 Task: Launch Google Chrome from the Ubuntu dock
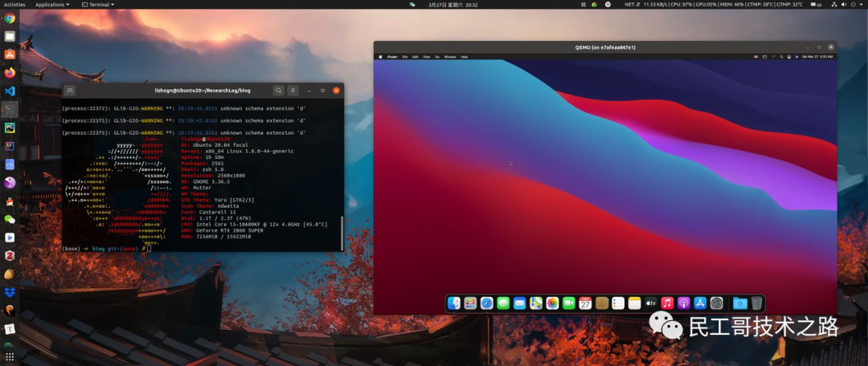click(10, 18)
